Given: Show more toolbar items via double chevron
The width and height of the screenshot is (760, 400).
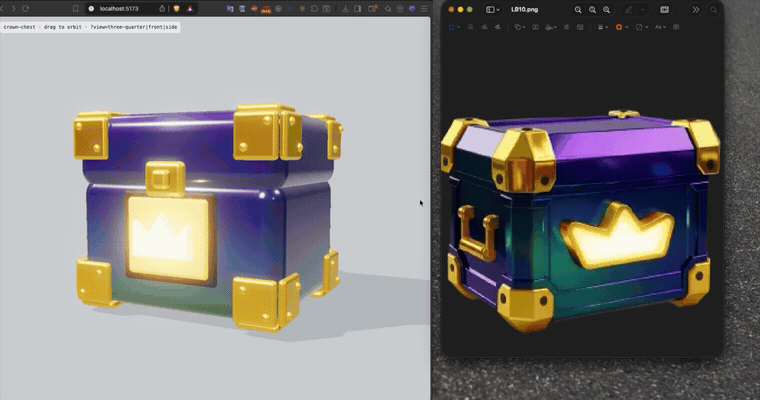Looking at the screenshot, I should pos(696,9).
